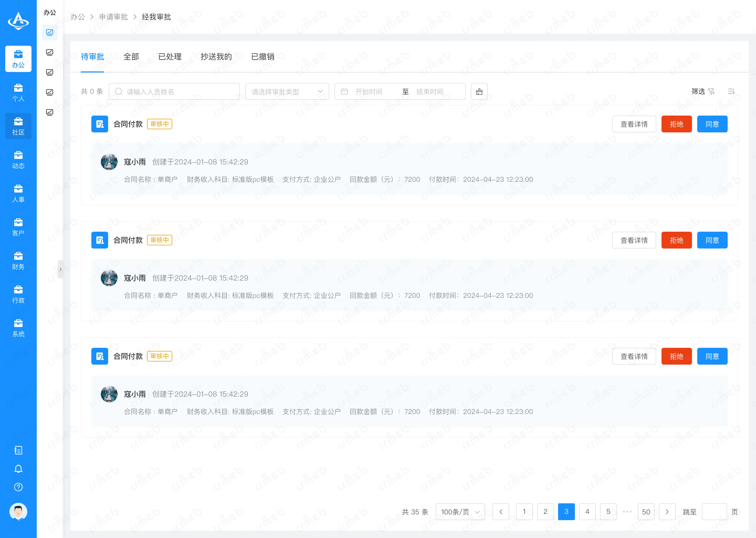
Task: Click the 结束时间 date field
Action: coord(430,91)
